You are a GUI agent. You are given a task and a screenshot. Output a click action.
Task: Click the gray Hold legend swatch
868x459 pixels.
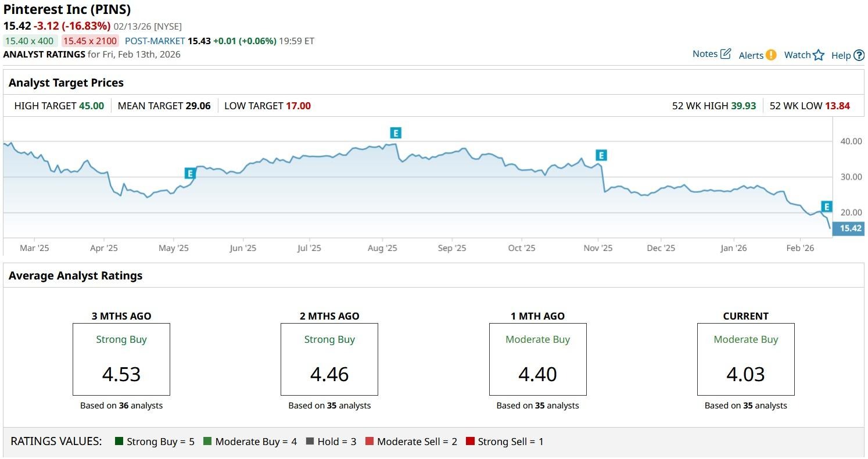pyautogui.click(x=310, y=442)
